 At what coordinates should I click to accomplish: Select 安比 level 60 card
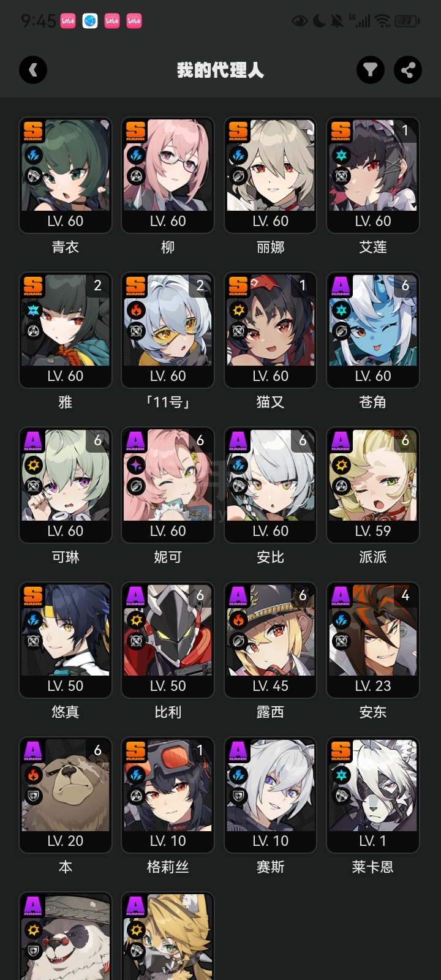[270, 485]
